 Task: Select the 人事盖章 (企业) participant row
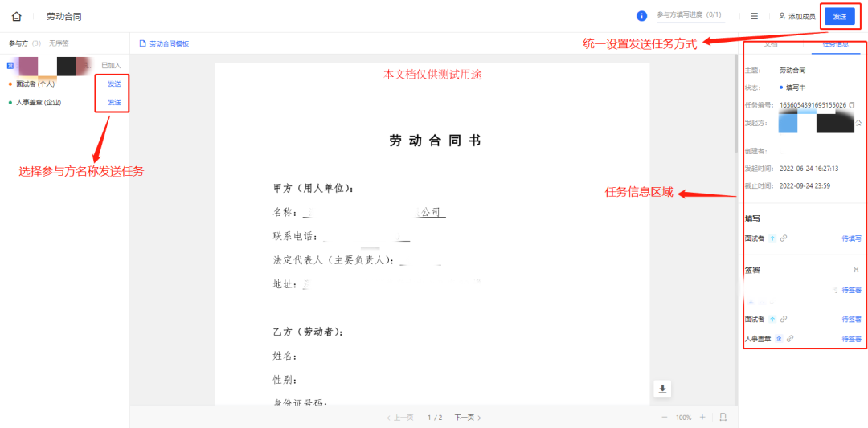coord(63,102)
